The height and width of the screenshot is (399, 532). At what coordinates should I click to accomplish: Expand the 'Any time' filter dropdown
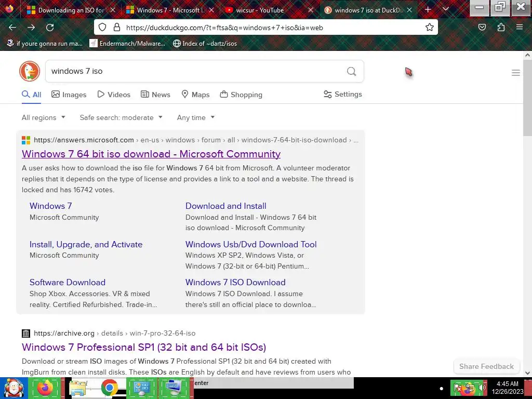[196, 118]
